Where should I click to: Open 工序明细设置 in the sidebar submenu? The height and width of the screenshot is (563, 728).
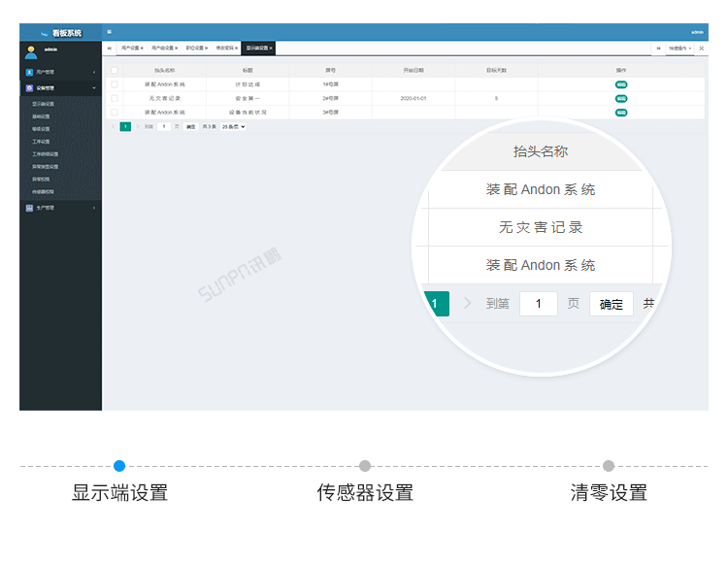pyautogui.click(x=45, y=154)
